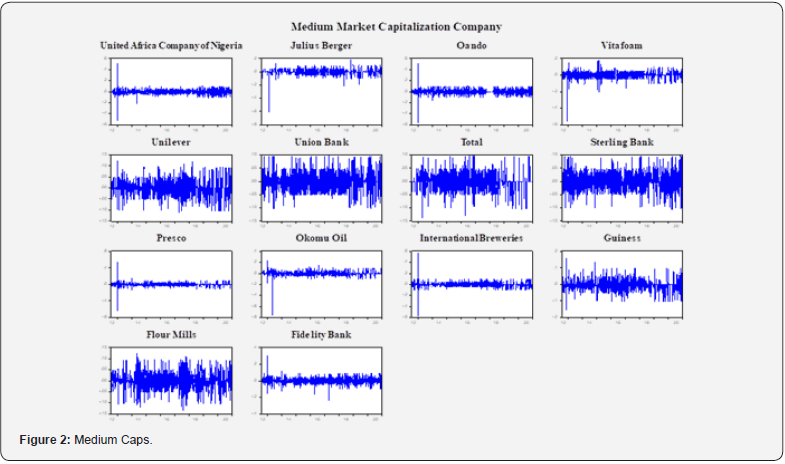Open the Vitafoam chart
Viewport: 785px width, 464px height.
[x=621, y=91]
